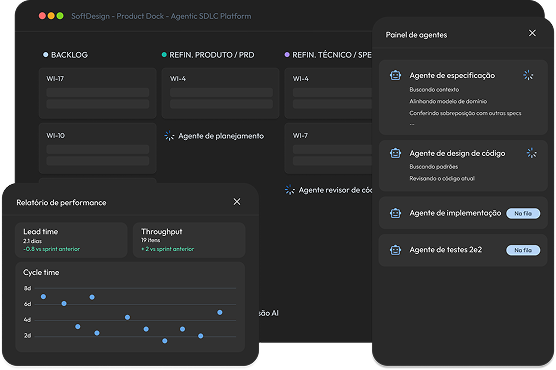
Task: Click Conferindo sobreposição com outras specs line
Action: [465, 113]
